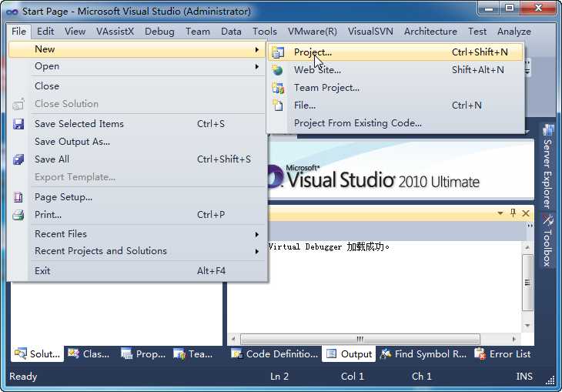The image size is (562, 392).
Task: Open the VAssistX menu
Action: click(115, 32)
